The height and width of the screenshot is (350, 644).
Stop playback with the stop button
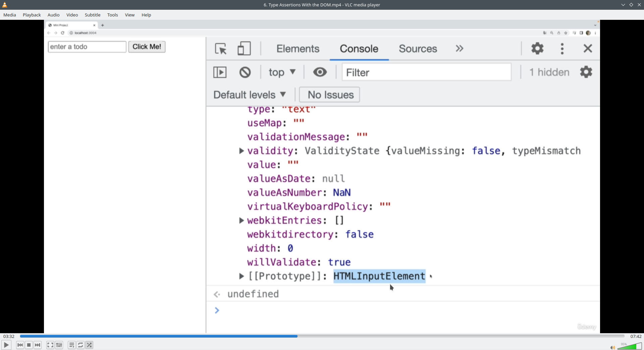(29, 345)
